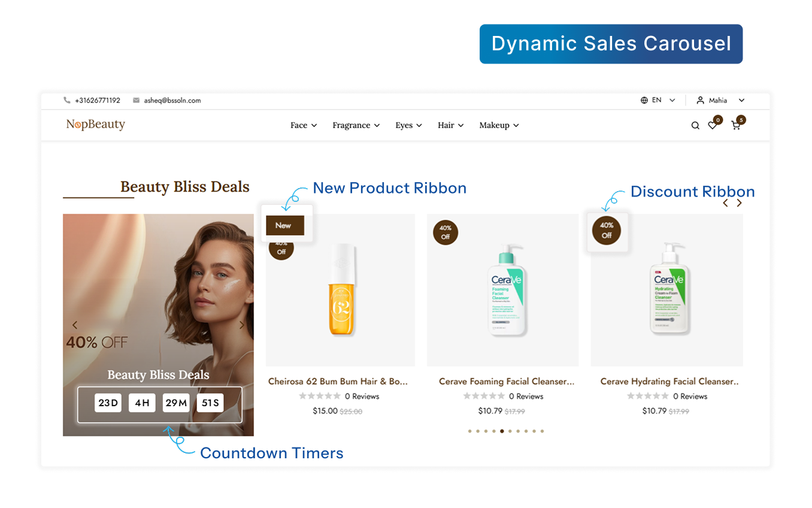
Task: Click the phone icon beside +31626771192
Action: coord(67,101)
